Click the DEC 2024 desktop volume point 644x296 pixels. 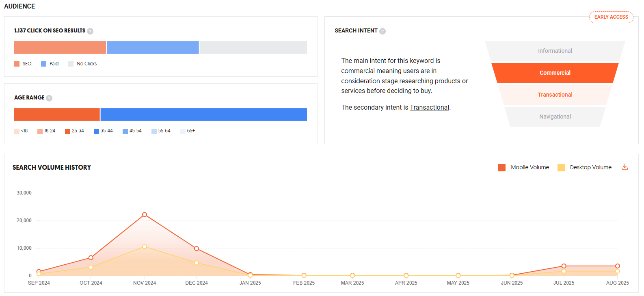click(197, 263)
